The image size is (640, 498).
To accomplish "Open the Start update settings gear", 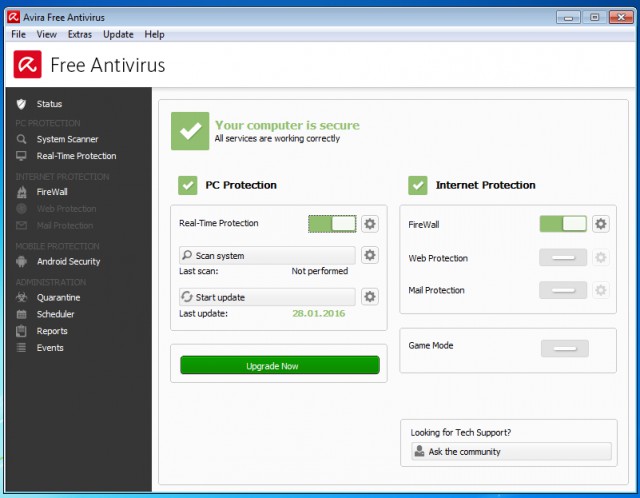I will point(370,296).
